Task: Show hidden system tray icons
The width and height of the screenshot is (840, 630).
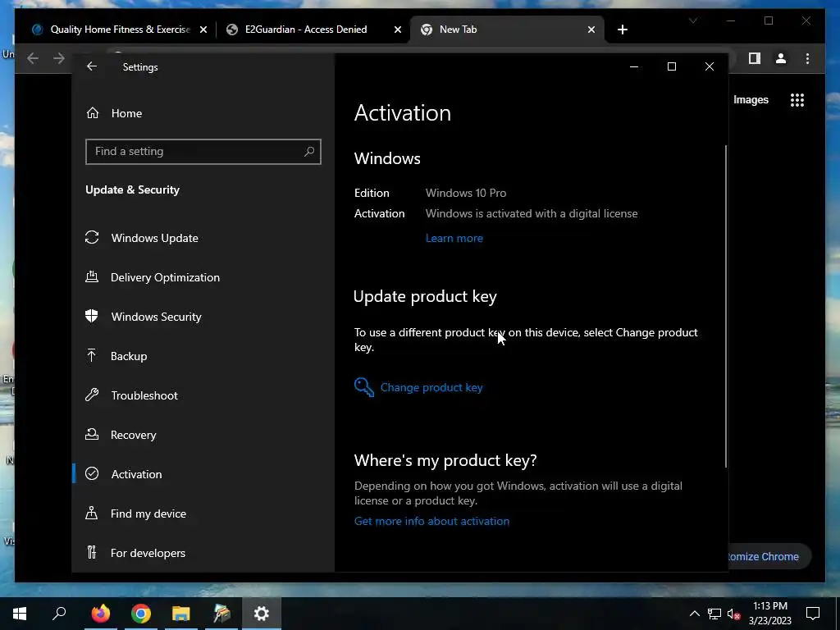Action: pyautogui.click(x=694, y=614)
